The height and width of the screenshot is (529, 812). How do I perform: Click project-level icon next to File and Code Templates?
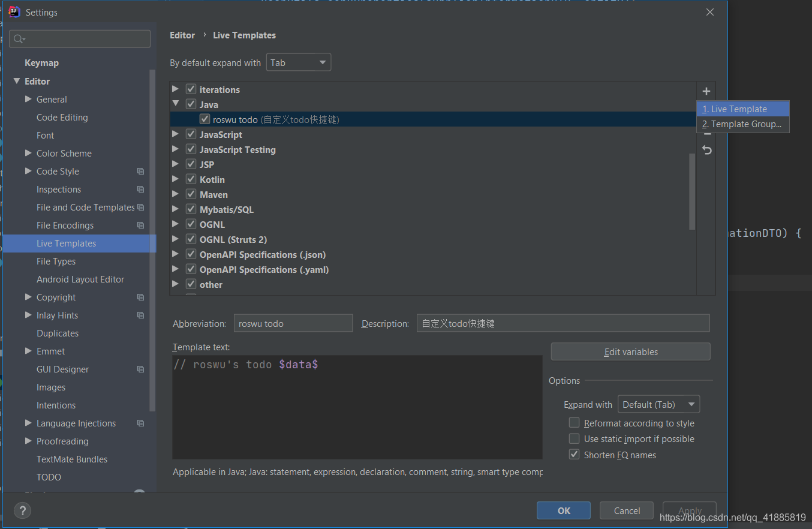[140, 208]
